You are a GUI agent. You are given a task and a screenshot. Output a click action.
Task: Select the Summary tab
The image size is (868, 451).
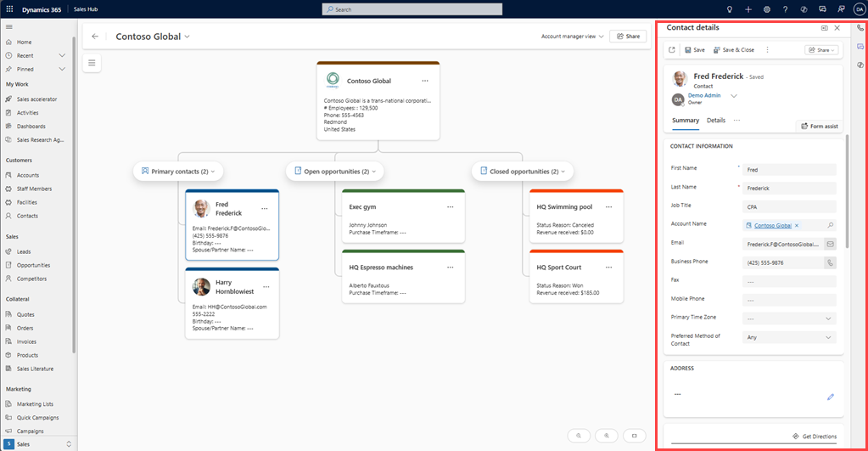(x=686, y=121)
